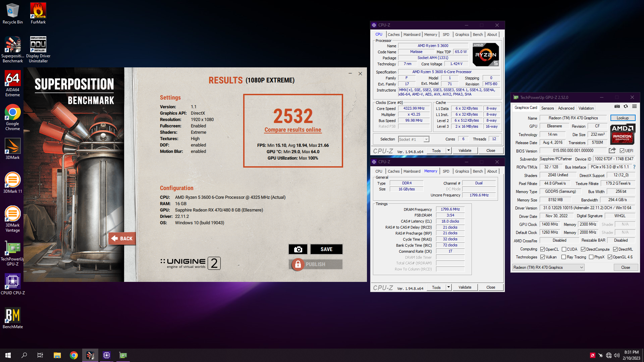Screen dimensions: 644x362
Task: Launch CPUID CPU-Z desktop icon
Action: tap(13, 284)
